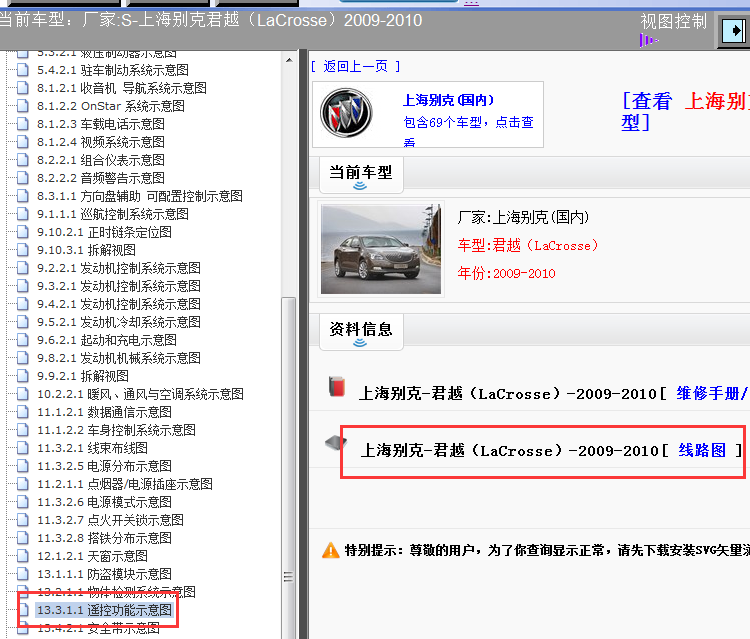
Task: Open the 线路图 wiring diagram link
Action: [x=702, y=450]
